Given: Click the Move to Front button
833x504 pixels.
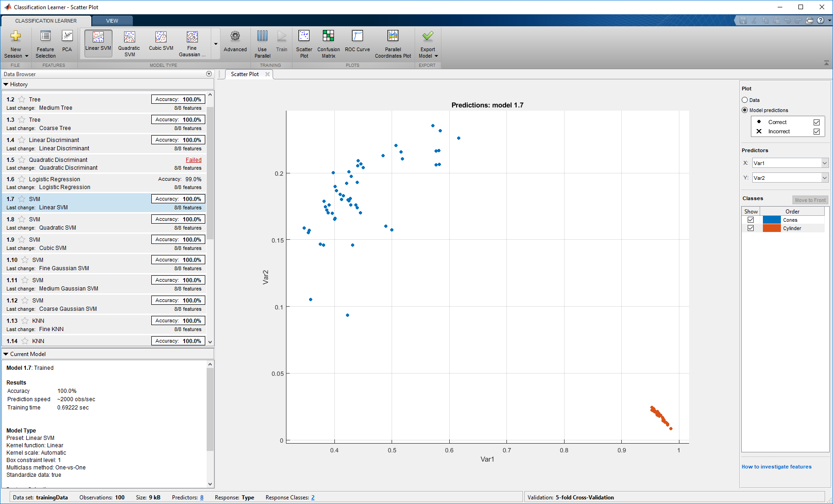Looking at the screenshot, I should point(810,200).
